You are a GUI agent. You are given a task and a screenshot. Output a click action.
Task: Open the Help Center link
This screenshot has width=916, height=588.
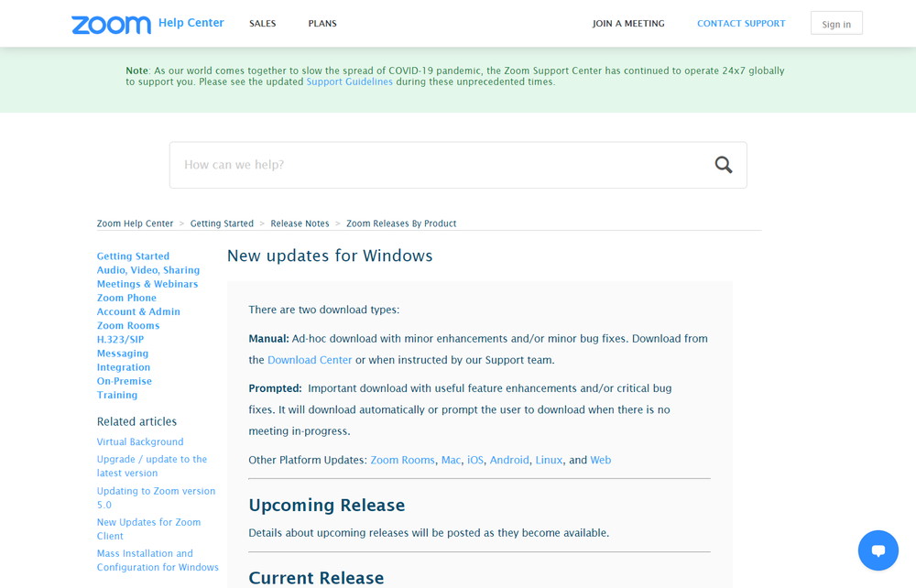click(191, 23)
